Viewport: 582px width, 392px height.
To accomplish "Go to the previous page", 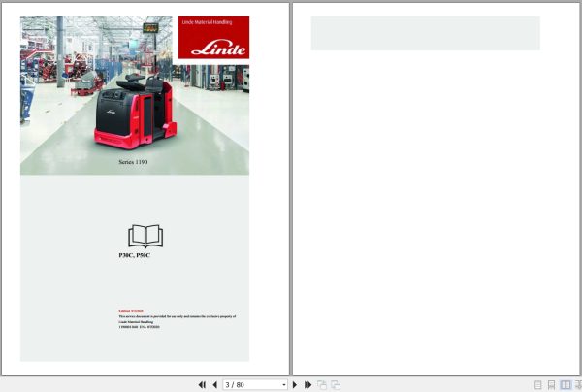I will pos(215,385).
